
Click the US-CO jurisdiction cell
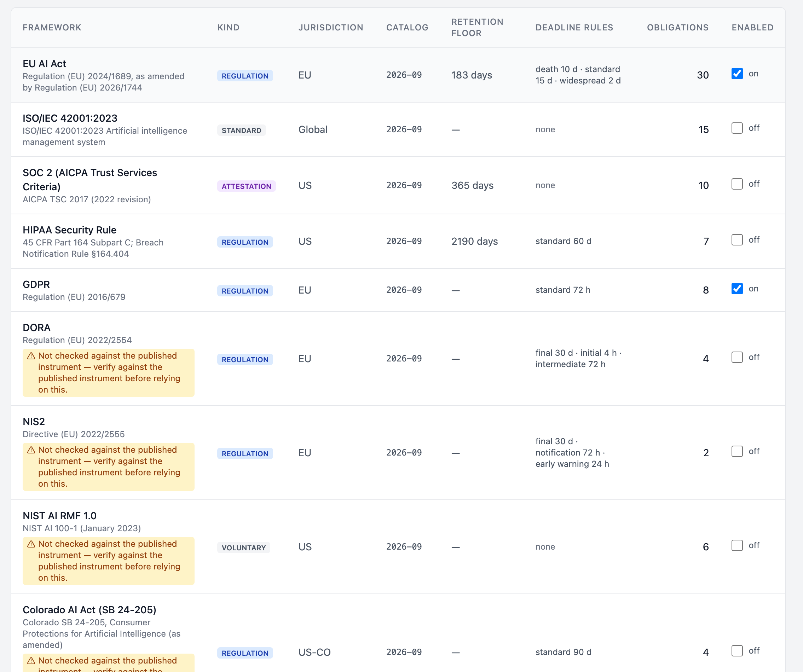point(314,652)
